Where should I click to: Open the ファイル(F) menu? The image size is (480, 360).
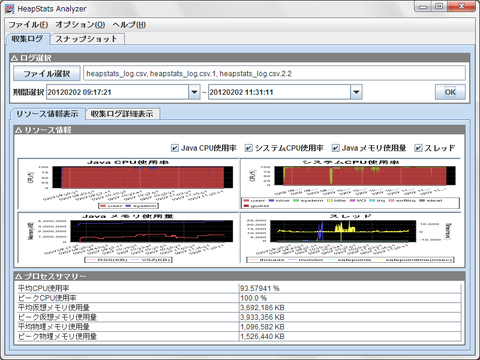point(28,25)
